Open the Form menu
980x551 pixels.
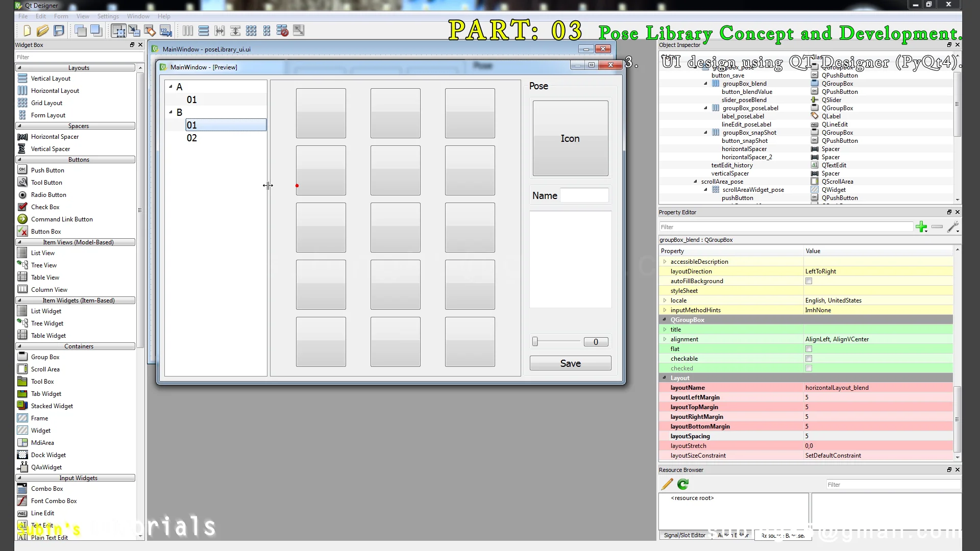[x=61, y=16]
